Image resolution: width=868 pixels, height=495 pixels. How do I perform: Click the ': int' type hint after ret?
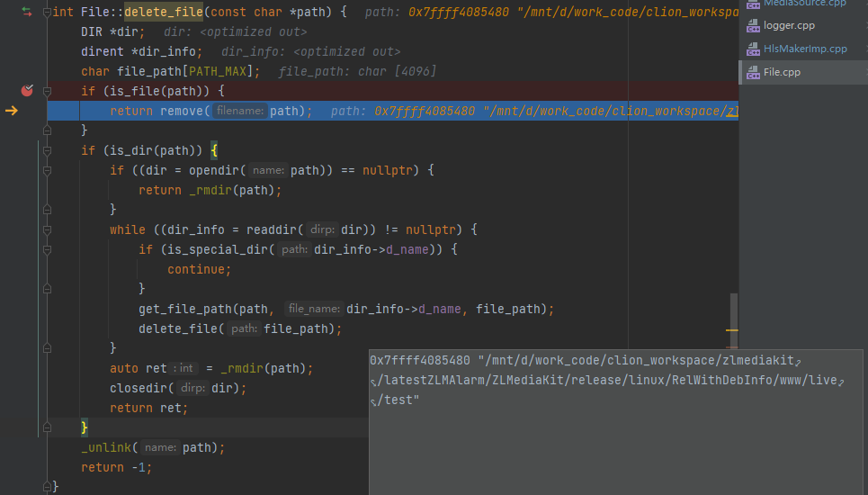pos(183,368)
